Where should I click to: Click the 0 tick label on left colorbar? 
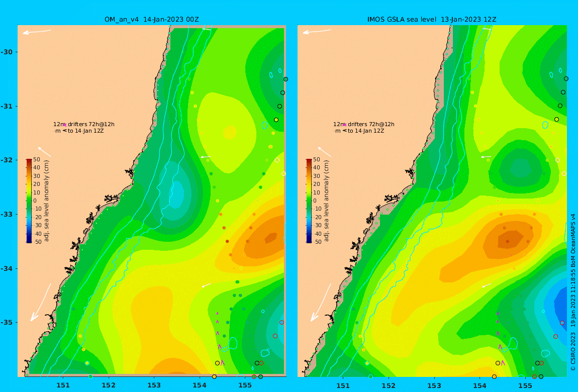coord(35,201)
